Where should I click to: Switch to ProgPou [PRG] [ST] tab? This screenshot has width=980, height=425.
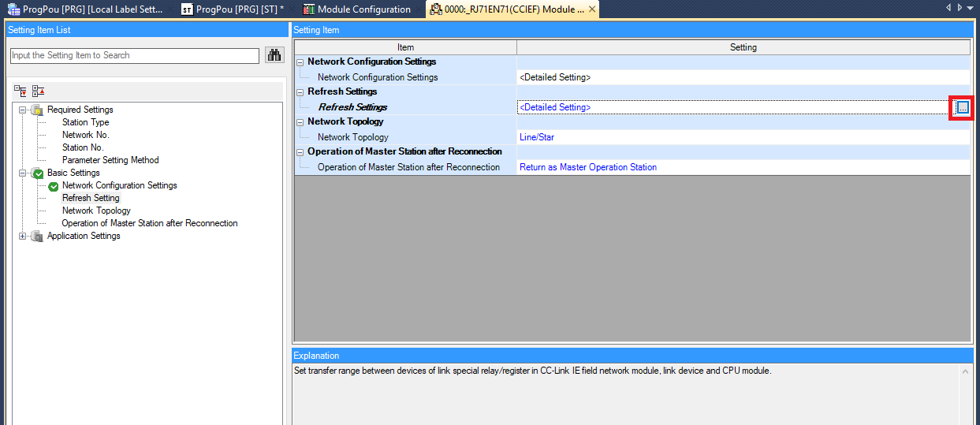tap(232, 9)
